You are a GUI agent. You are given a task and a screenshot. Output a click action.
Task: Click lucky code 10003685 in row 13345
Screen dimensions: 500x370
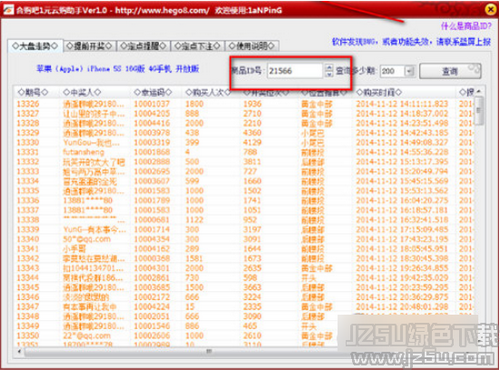(152, 288)
